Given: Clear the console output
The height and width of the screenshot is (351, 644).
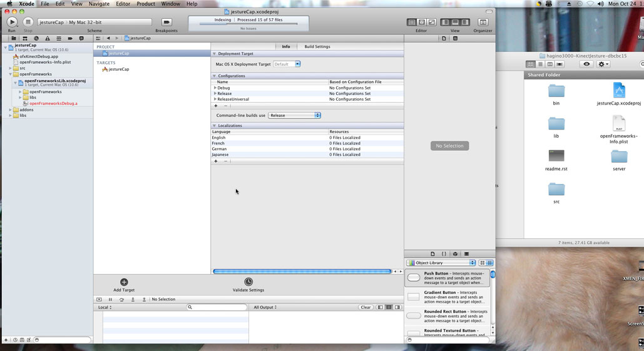Looking at the screenshot, I should point(365,307).
